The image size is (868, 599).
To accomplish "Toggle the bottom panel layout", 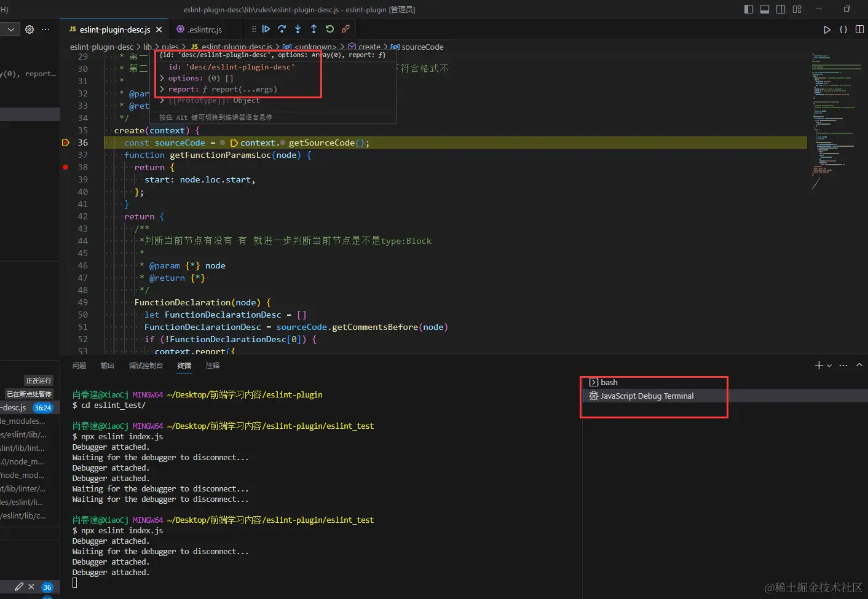I will click(765, 9).
